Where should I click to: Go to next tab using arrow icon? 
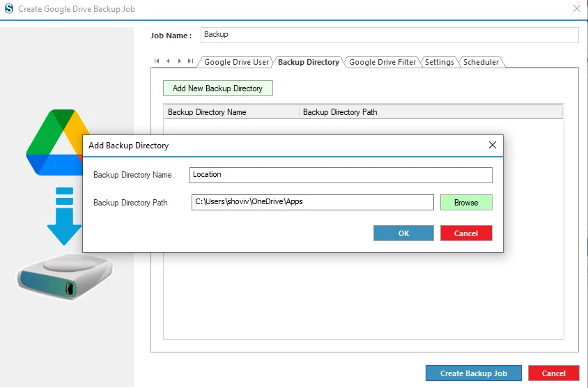[x=180, y=61]
